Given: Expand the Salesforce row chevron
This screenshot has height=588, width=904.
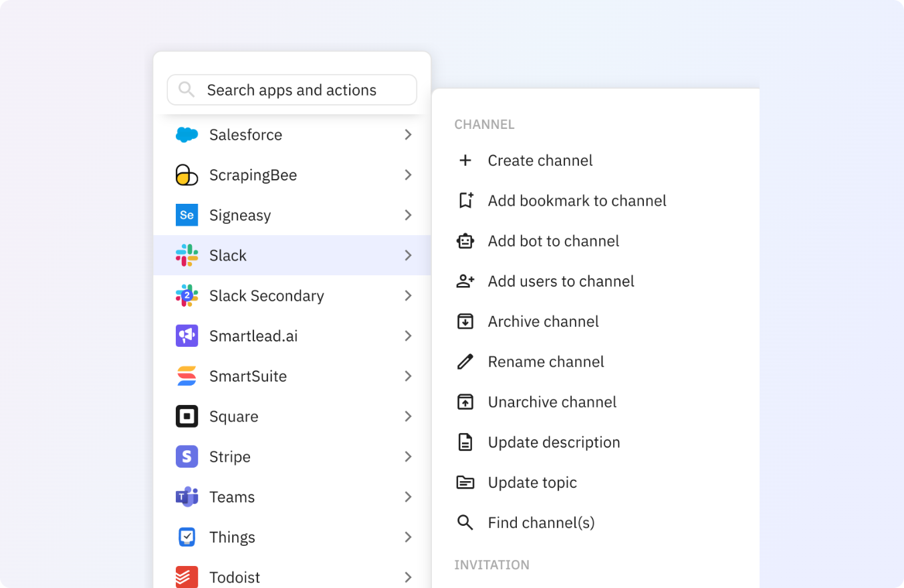Looking at the screenshot, I should [x=408, y=135].
